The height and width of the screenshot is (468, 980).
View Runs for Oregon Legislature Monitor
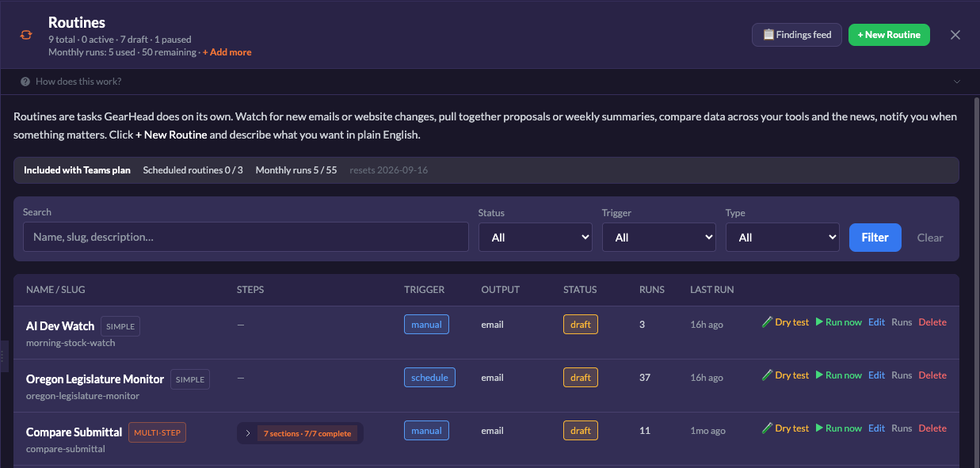(x=902, y=375)
